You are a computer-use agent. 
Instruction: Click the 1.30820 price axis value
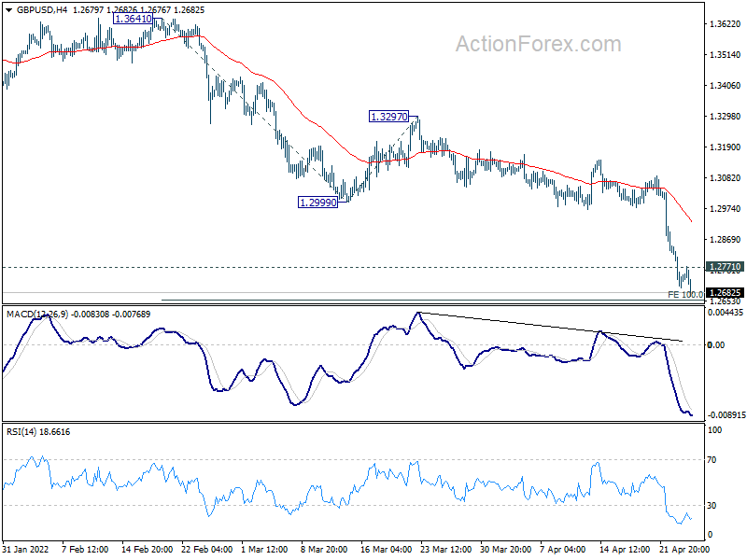pos(726,178)
